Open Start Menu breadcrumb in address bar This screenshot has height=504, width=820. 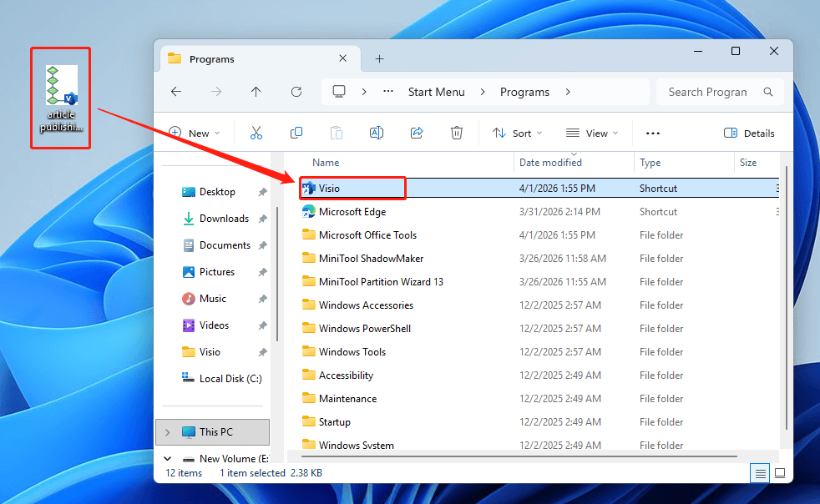436,92
